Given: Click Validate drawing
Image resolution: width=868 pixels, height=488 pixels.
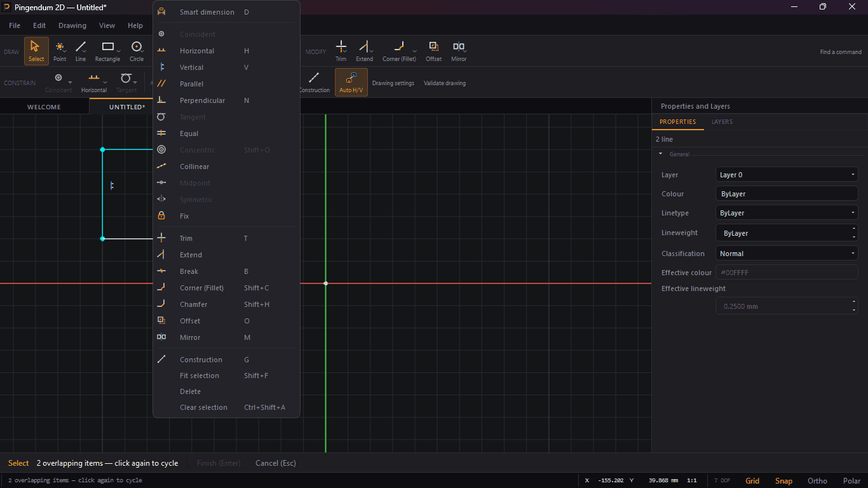Looking at the screenshot, I should tap(445, 83).
